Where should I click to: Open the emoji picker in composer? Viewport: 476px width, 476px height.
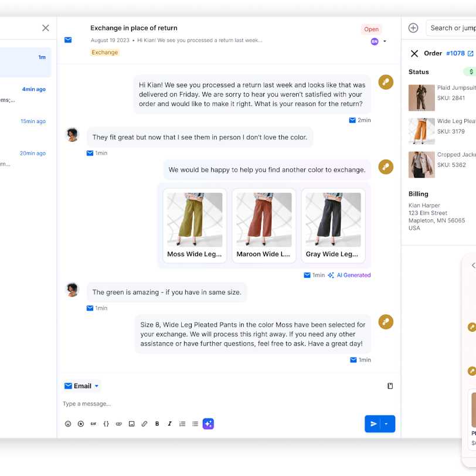(x=68, y=424)
